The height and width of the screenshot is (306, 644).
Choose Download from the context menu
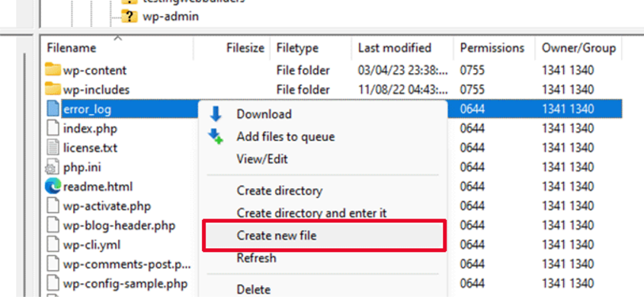click(264, 114)
